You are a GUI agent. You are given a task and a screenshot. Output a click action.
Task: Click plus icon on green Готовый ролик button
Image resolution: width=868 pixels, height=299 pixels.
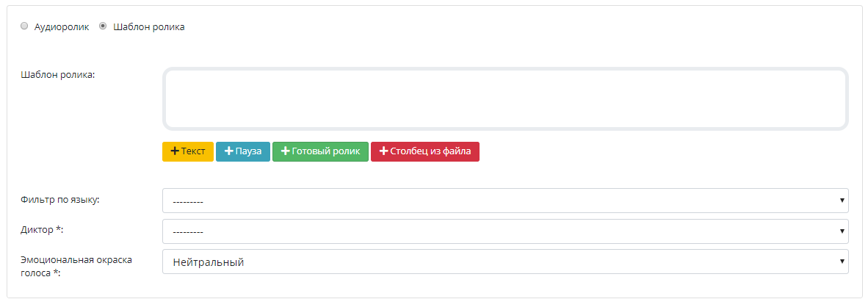[x=286, y=151]
